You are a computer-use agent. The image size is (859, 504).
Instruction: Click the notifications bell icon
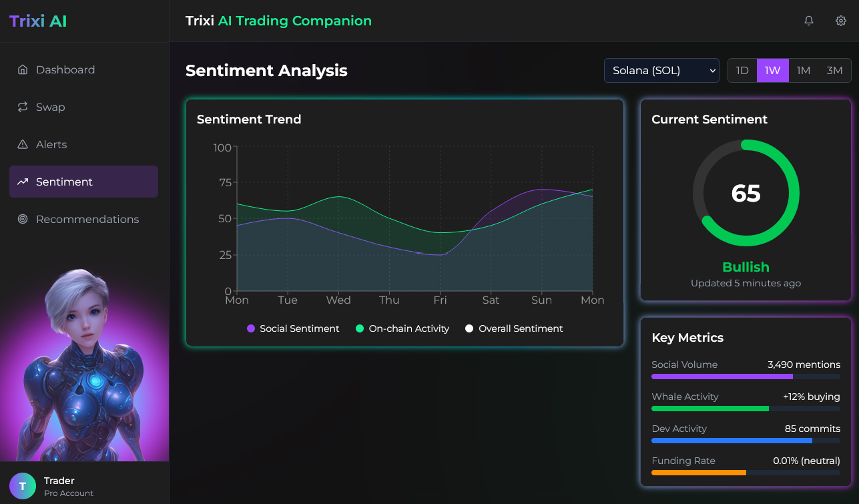pyautogui.click(x=808, y=21)
